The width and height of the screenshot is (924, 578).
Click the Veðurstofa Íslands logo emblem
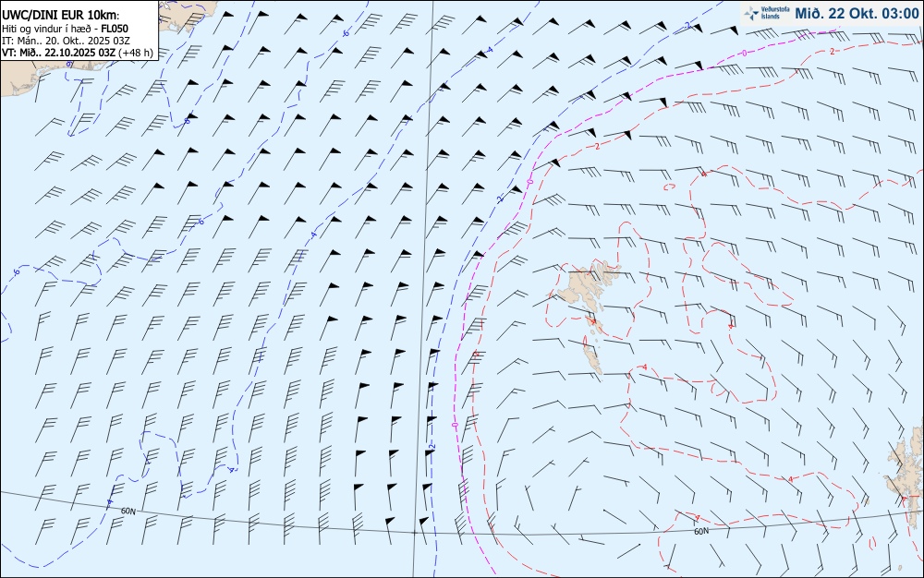pyautogui.click(x=751, y=14)
